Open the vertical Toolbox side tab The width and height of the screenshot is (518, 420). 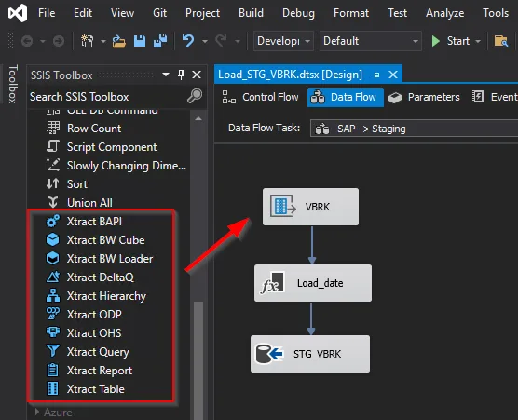point(12,84)
